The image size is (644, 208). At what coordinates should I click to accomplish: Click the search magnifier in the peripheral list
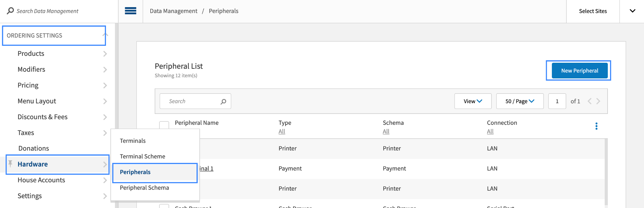[x=223, y=101]
